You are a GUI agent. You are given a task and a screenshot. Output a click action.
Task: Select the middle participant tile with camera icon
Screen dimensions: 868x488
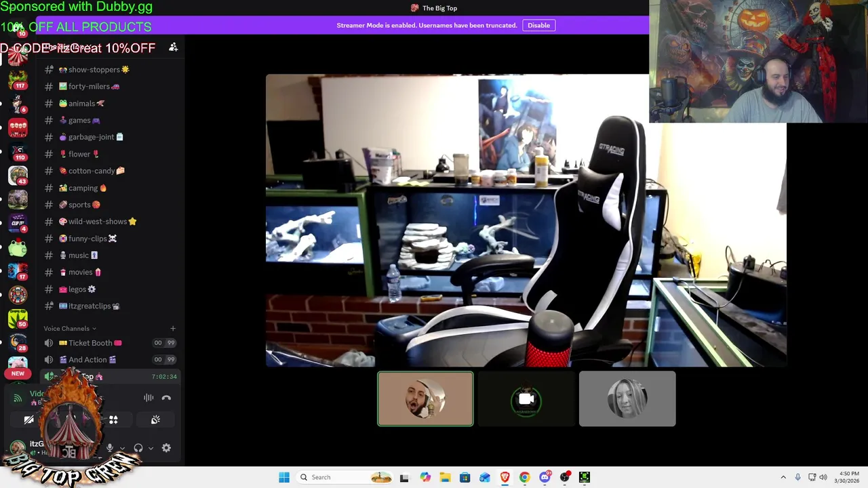(526, 399)
